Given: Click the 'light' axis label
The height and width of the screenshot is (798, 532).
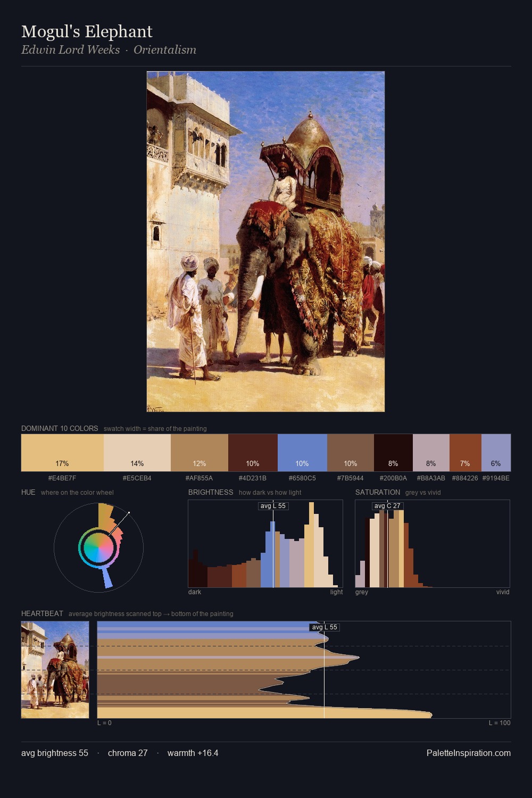Looking at the screenshot, I should click(336, 592).
